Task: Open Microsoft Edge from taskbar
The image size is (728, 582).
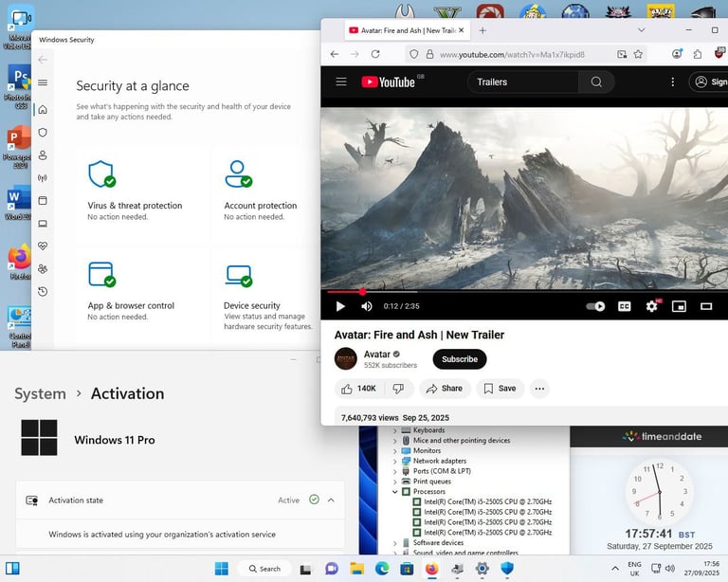Action: point(382,569)
